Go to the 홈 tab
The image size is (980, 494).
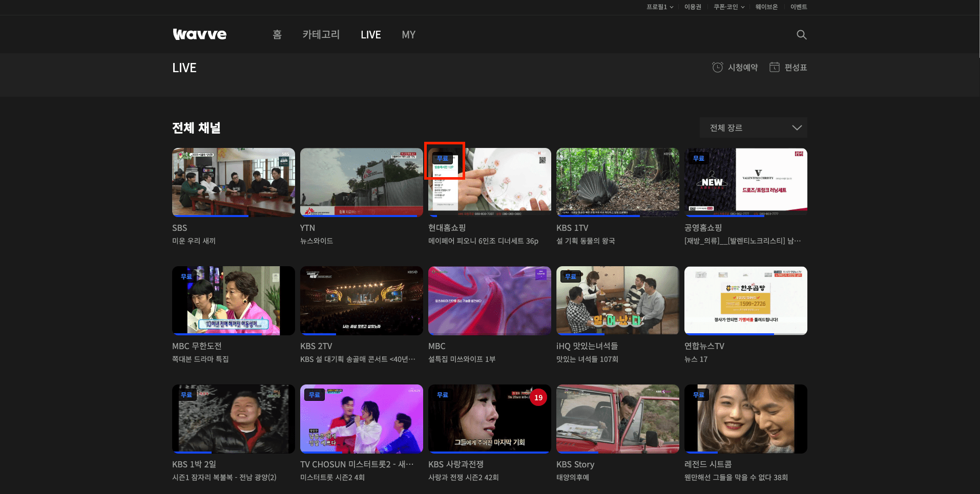tap(277, 35)
